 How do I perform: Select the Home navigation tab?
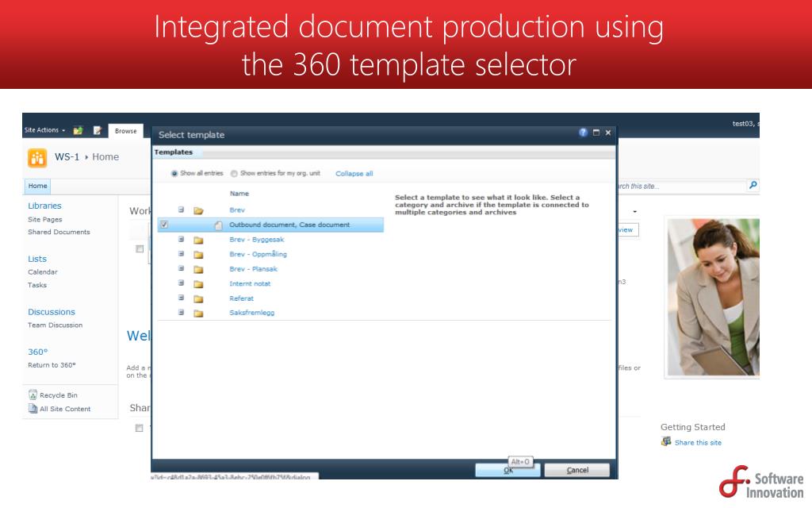tap(37, 186)
